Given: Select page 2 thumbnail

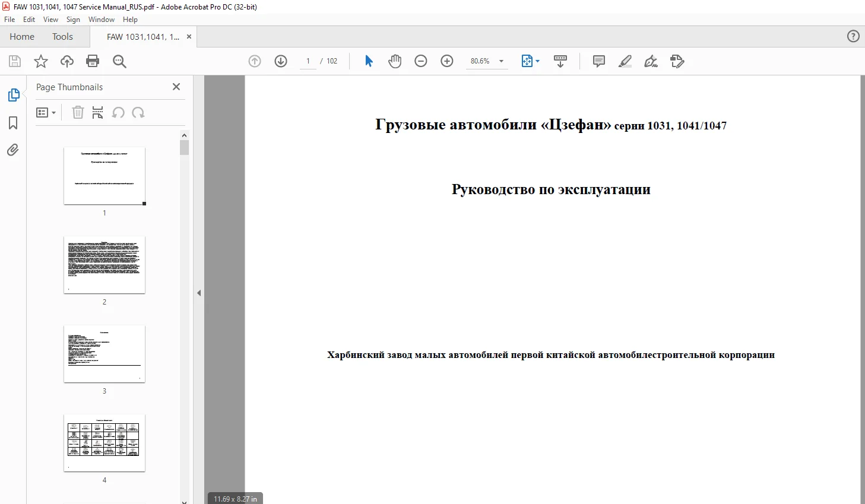Looking at the screenshot, I should (x=104, y=265).
